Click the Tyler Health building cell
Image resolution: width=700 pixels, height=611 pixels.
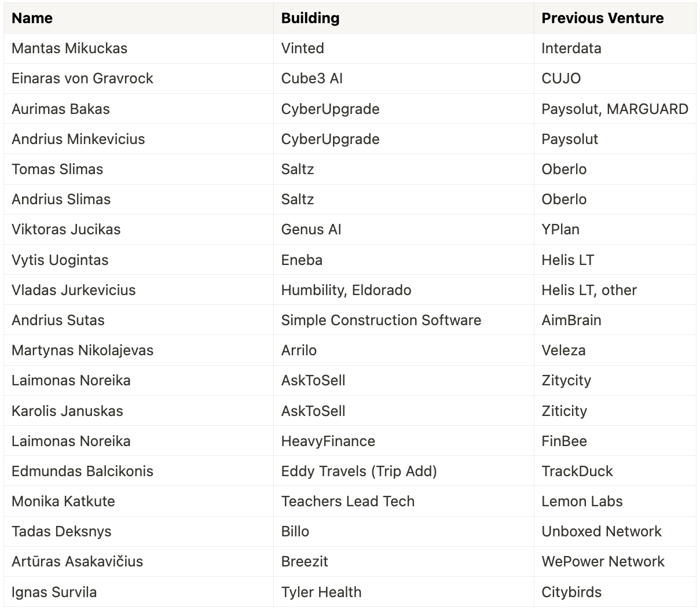404,592
